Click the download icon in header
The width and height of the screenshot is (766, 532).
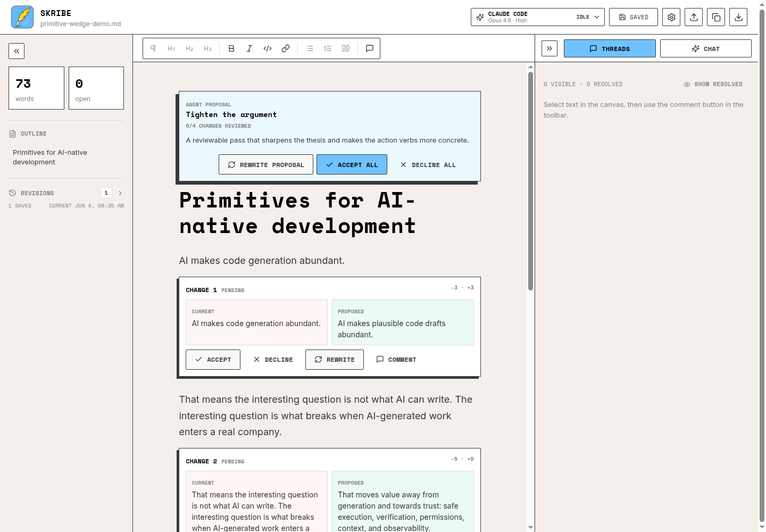click(738, 17)
